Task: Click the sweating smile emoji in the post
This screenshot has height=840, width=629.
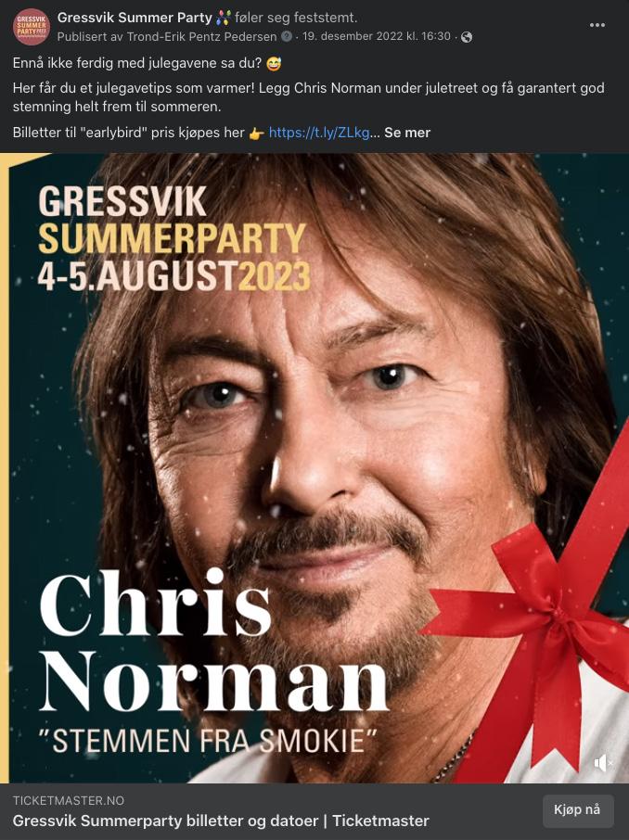Action: pos(274,63)
